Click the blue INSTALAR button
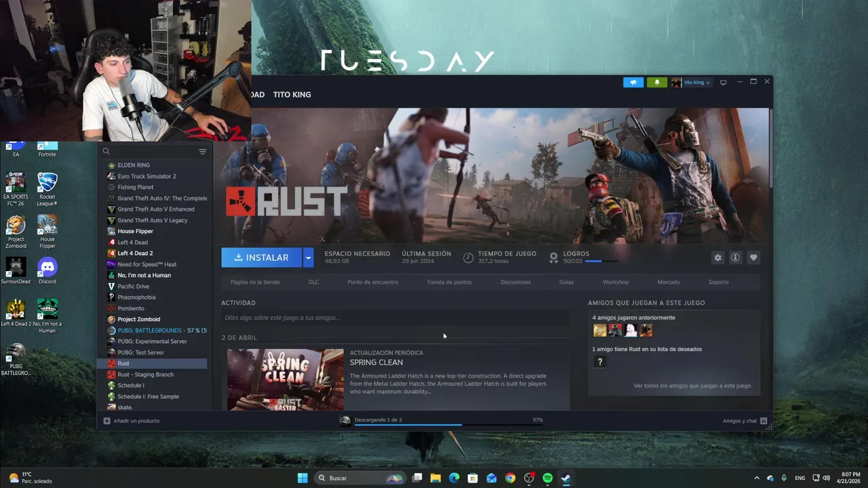Image resolution: width=868 pixels, height=488 pixels. click(x=261, y=258)
